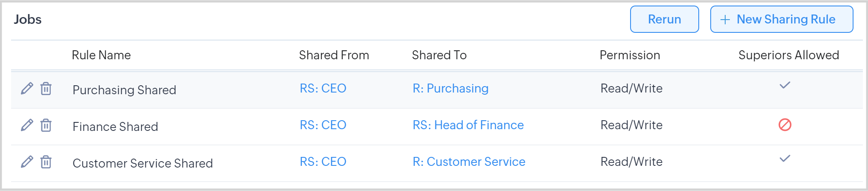Image resolution: width=868 pixels, height=191 pixels.
Task: Click the Purchasing Shared superiors checkmark
Action: point(785,85)
